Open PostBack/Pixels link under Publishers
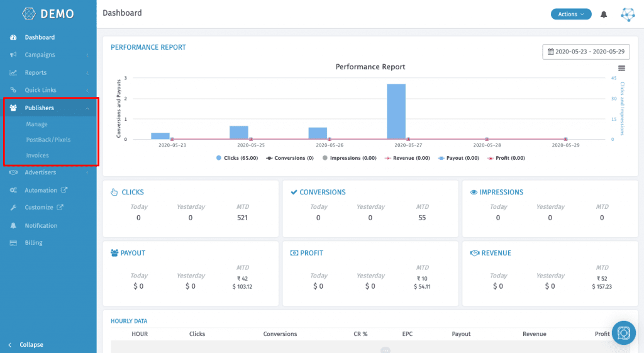644x353 pixels. [48, 140]
